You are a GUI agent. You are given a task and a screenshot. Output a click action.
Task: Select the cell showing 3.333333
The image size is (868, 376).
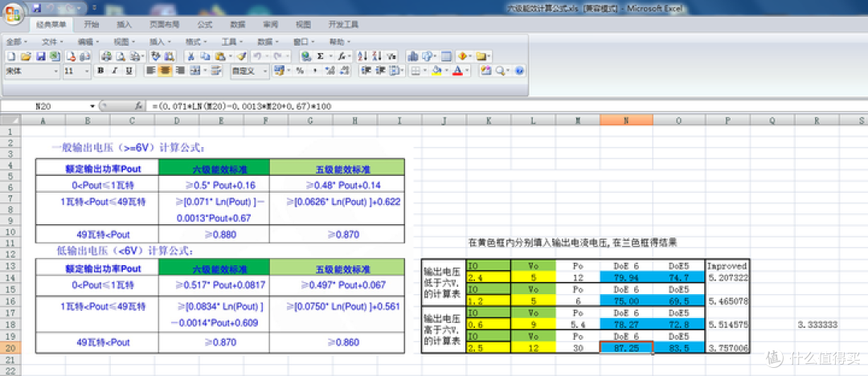click(817, 325)
